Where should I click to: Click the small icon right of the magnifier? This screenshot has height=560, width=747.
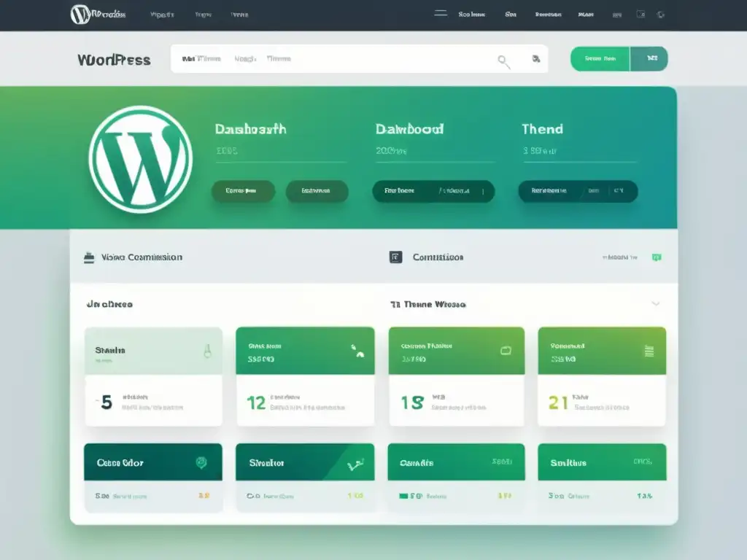[x=536, y=58]
